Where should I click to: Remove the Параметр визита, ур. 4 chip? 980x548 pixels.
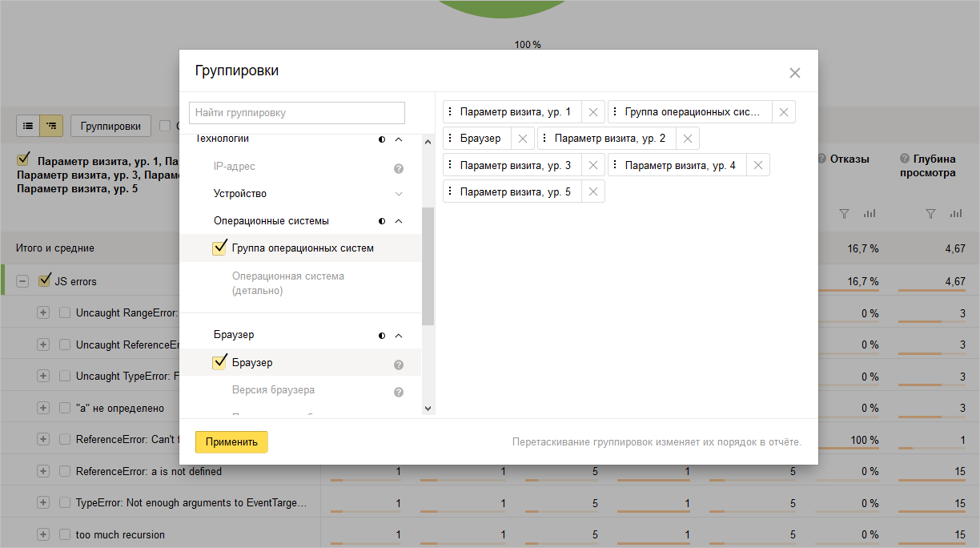coord(757,165)
